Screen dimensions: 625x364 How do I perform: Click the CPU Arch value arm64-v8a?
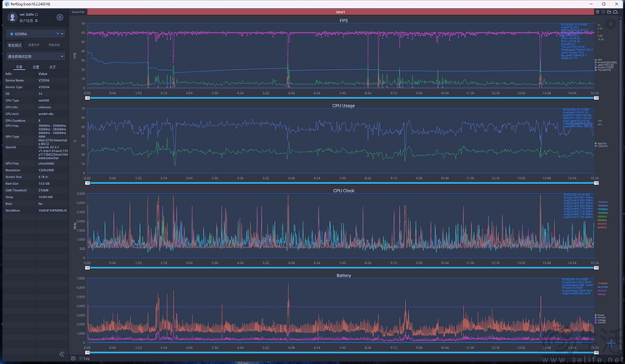pos(46,114)
